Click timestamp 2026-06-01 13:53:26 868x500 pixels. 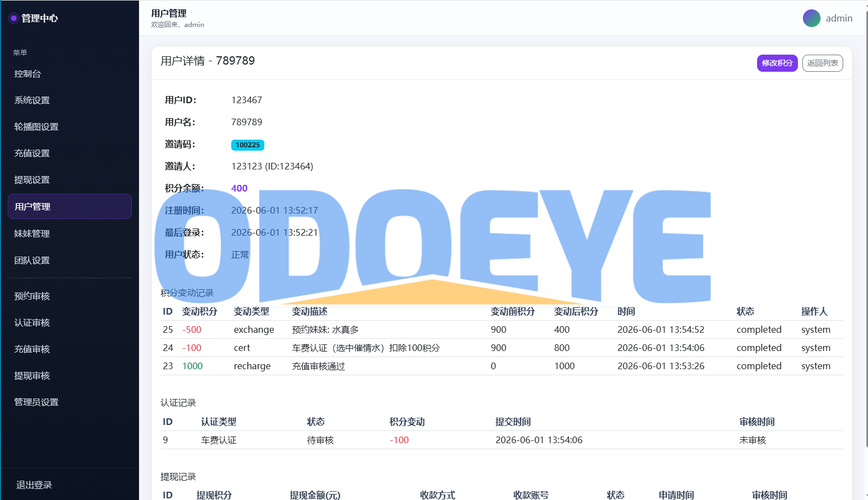coord(661,366)
